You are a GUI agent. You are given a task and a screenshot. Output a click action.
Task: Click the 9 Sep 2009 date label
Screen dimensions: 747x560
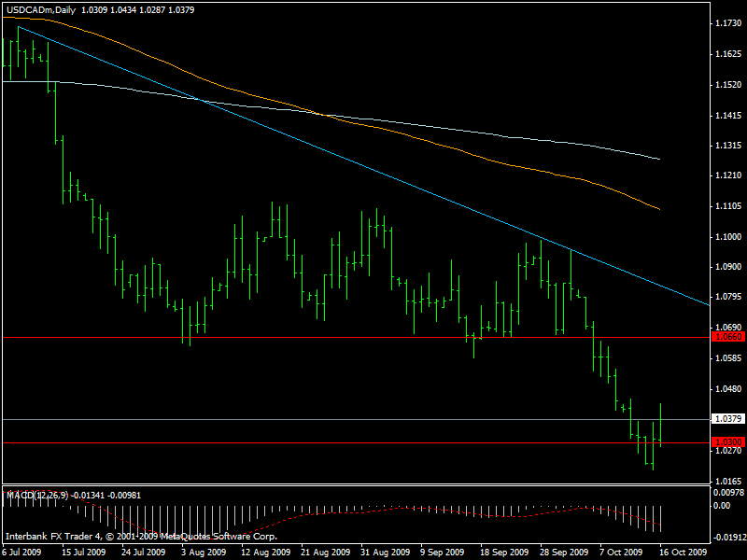point(444,552)
